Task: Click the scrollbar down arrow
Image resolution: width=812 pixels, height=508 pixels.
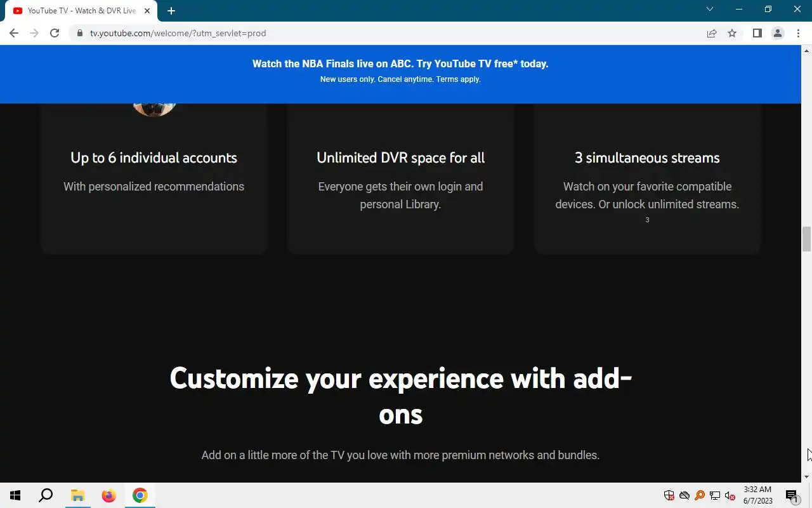Action: 807,477
